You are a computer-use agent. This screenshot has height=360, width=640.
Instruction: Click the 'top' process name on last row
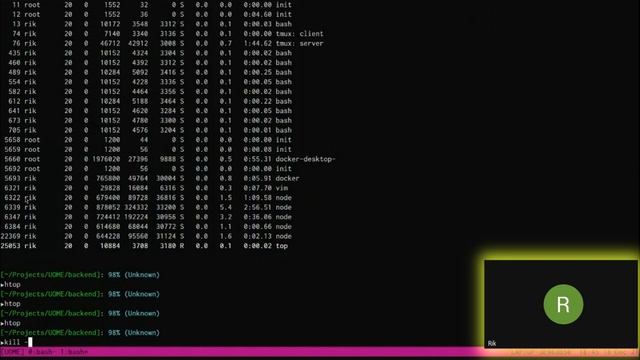coord(282,246)
